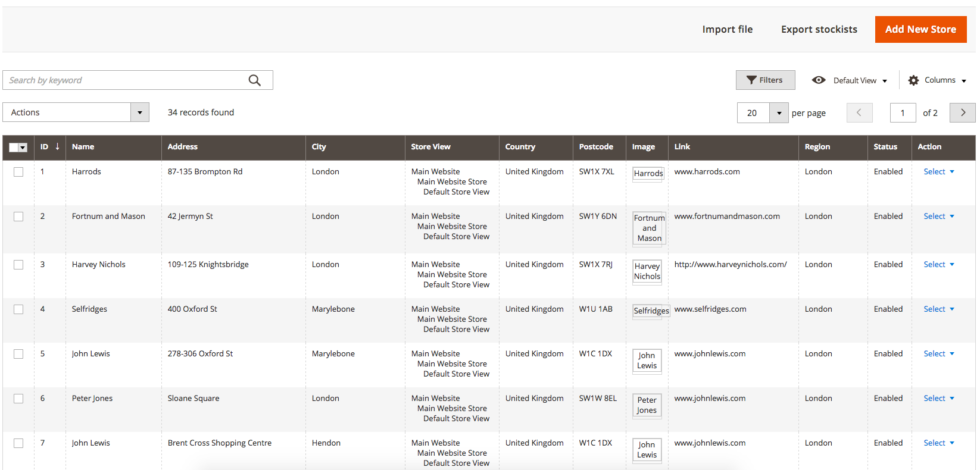The width and height of the screenshot is (980, 470).
Task: Click the Selfridges image thumbnail
Action: pos(651,311)
